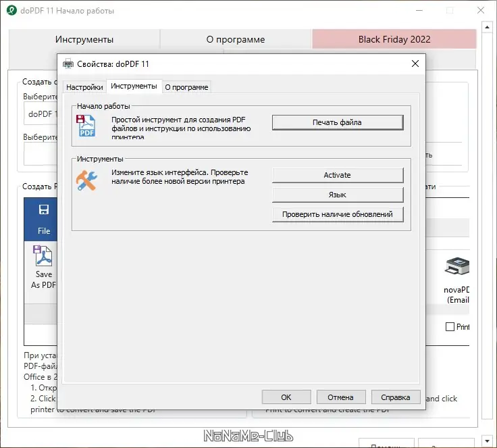Image resolution: width=497 pixels, height=448 pixels.
Task: Close the Свойства: doPDF 11 dialog
Action: coord(415,64)
